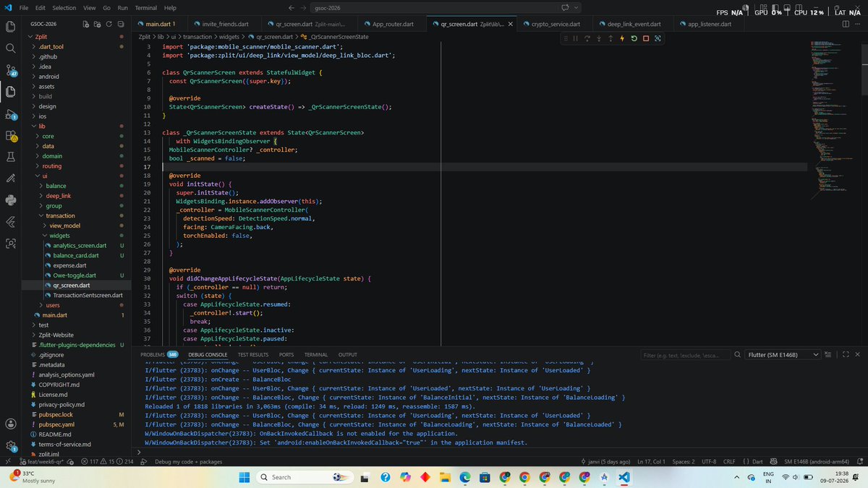868x488 pixels.
Task: Expand the android folder
Action: point(48,76)
